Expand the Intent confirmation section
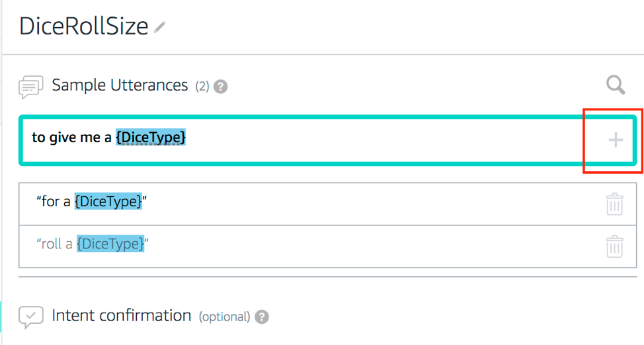This screenshot has width=644, height=345. click(122, 315)
